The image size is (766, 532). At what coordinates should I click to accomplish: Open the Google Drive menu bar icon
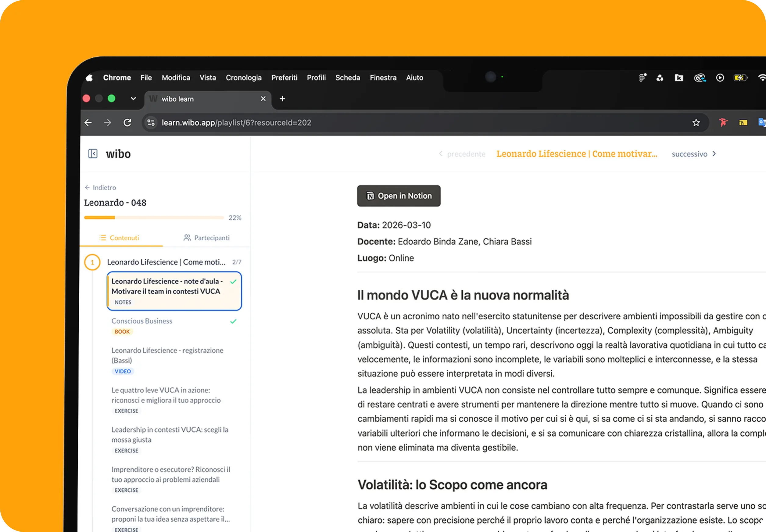[x=660, y=78]
